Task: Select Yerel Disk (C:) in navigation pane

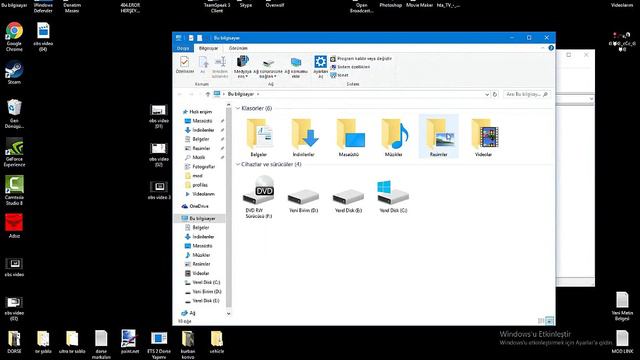Action: pyautogui.click(x=203, y=282)
